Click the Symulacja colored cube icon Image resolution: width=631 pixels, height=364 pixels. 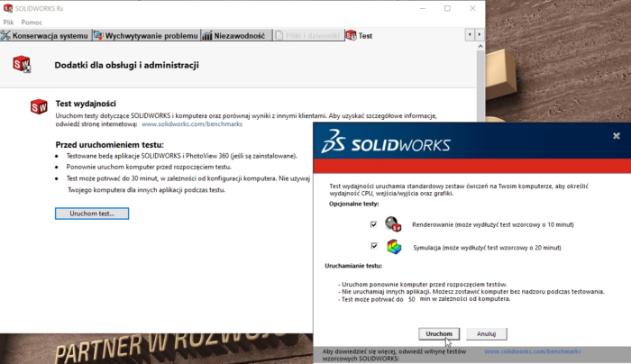(x=394, y=247)
